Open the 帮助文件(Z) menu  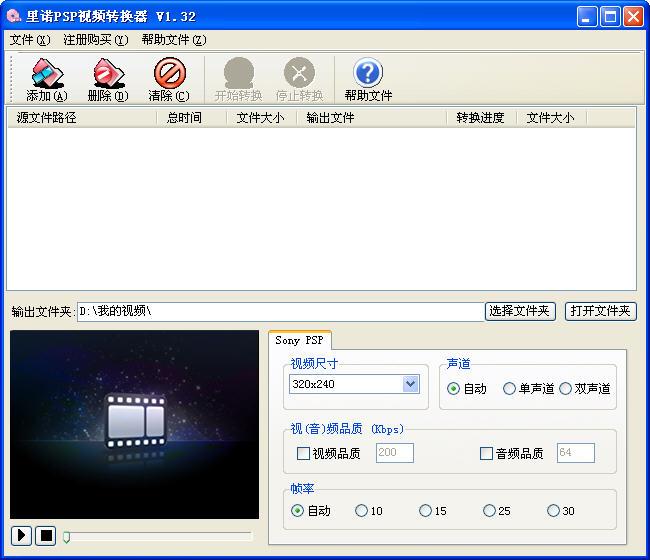point(174,40)
